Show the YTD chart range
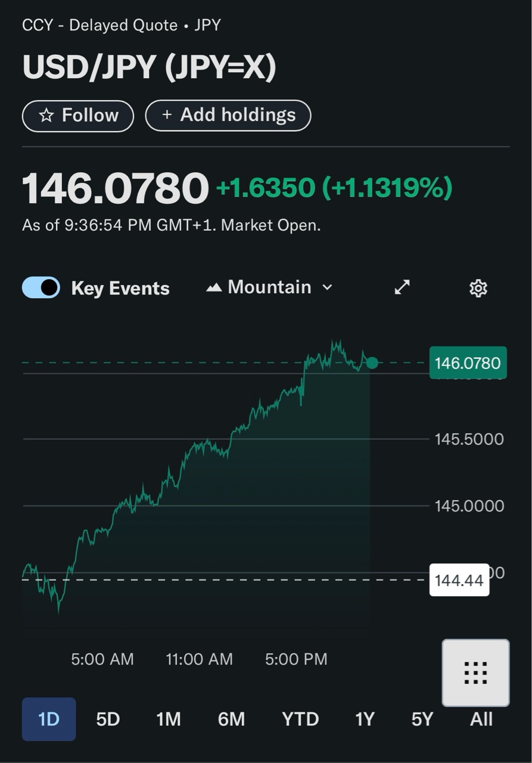 (x=300, y=719)
